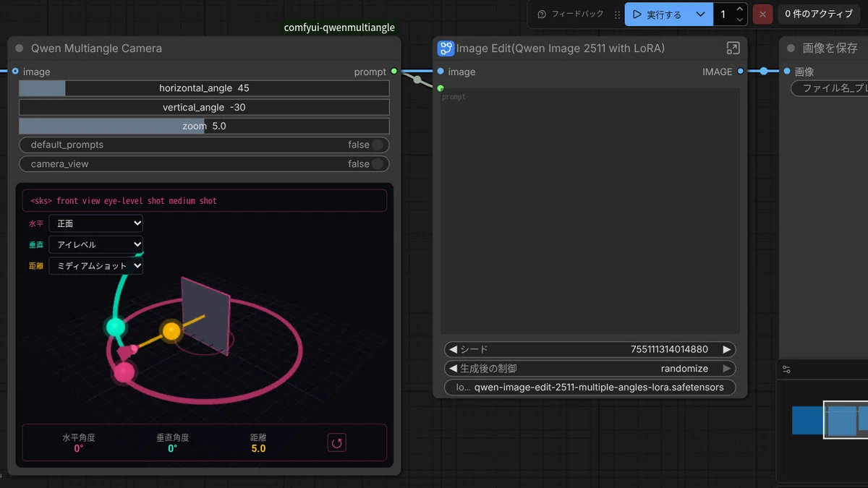The image size is (868, 488).
Task: Toggle the camera_view switch
Action: [x=204, y=164]
